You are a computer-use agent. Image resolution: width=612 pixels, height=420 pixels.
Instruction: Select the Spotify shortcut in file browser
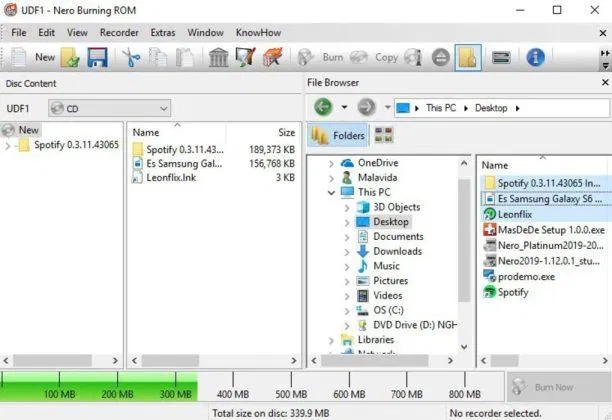pyautogui.click(x=513, y=292)
